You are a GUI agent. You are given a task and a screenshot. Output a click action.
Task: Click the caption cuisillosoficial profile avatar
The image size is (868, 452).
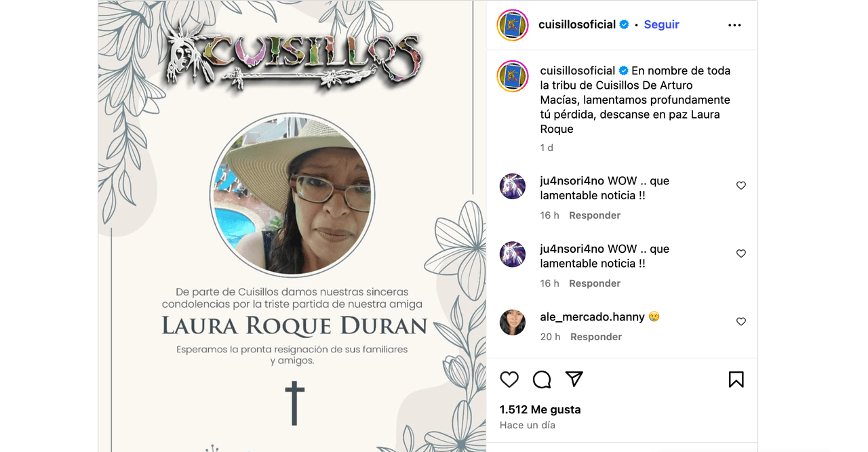pyautogui.click(x=513, y=76)
